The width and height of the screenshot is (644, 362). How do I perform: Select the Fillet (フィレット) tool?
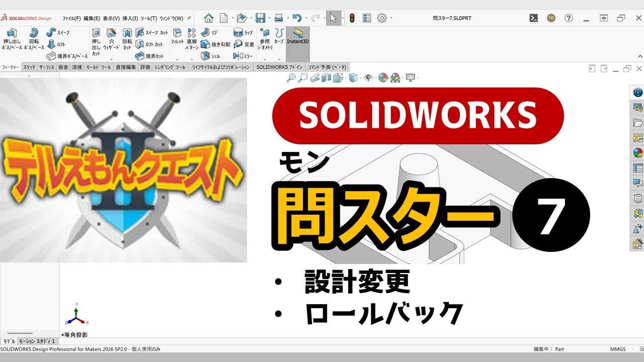point(178,36)
